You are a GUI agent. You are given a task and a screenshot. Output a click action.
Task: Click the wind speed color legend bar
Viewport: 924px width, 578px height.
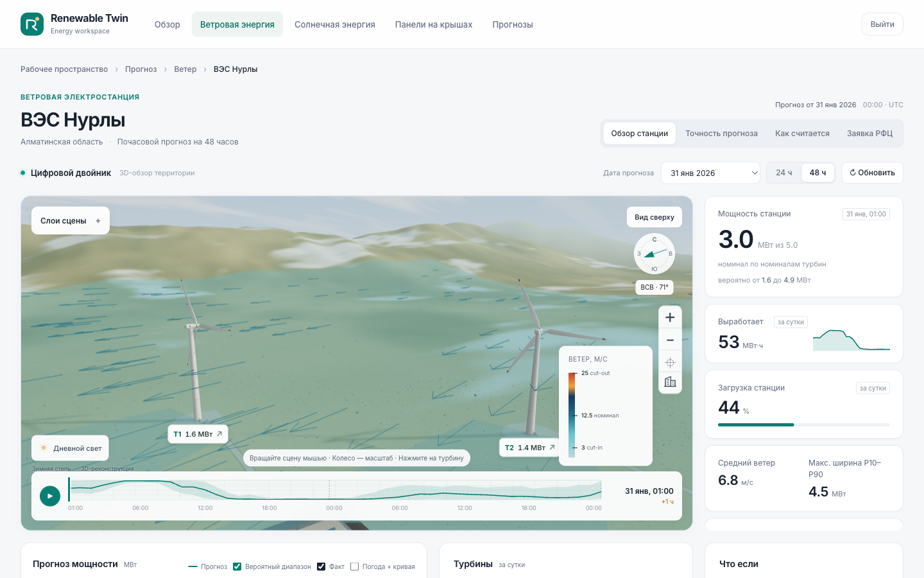572,415
